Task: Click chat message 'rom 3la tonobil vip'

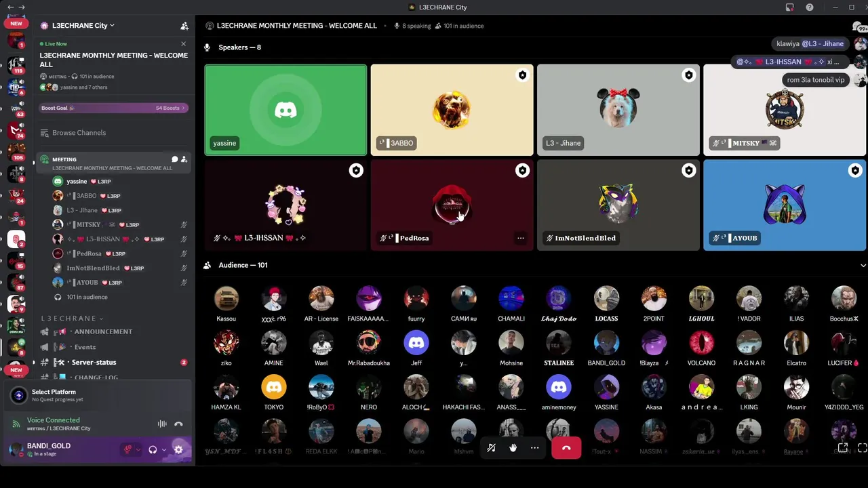Action: [816, 80]
